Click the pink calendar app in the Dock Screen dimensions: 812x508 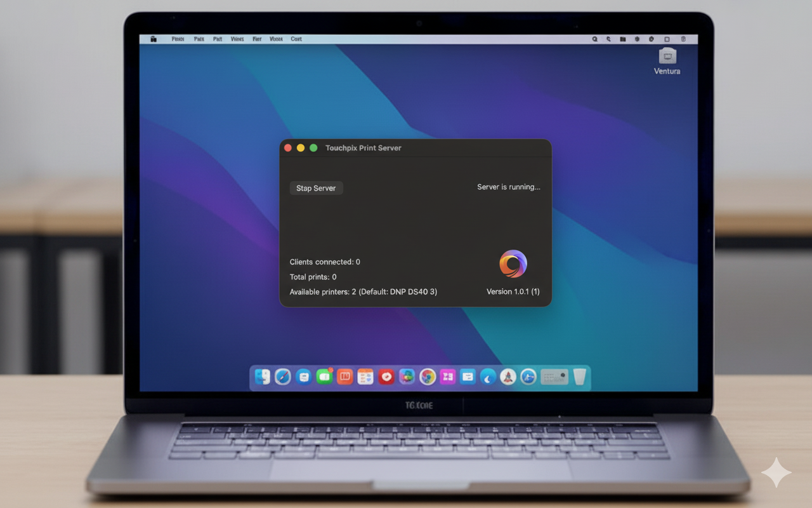coord(447,377)
